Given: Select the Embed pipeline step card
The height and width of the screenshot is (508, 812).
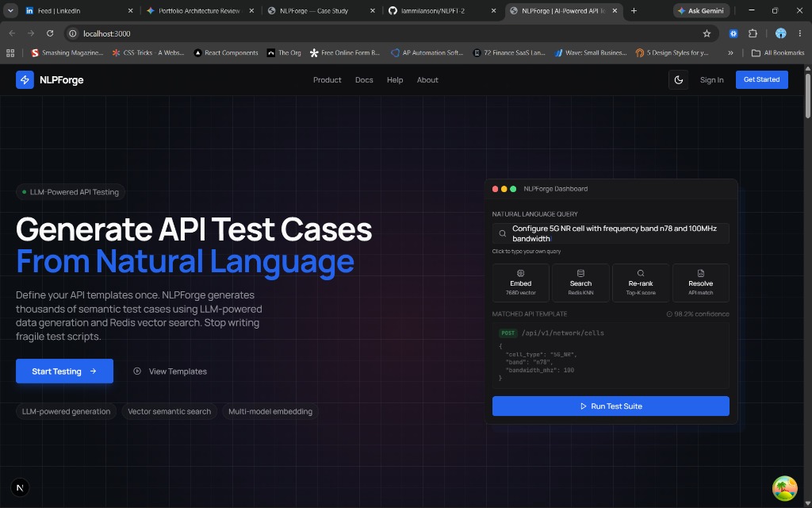Looking at the screenshot, I should 520,283.
